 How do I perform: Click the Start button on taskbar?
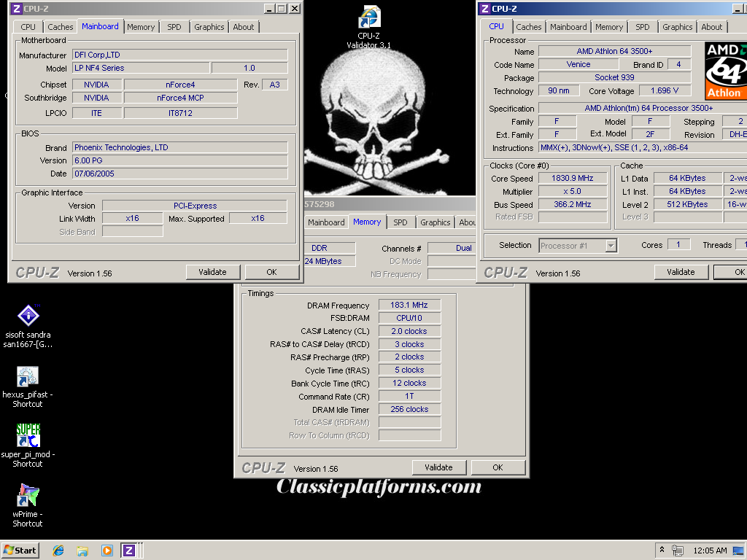pyautogui.click(x=20, y=551)
